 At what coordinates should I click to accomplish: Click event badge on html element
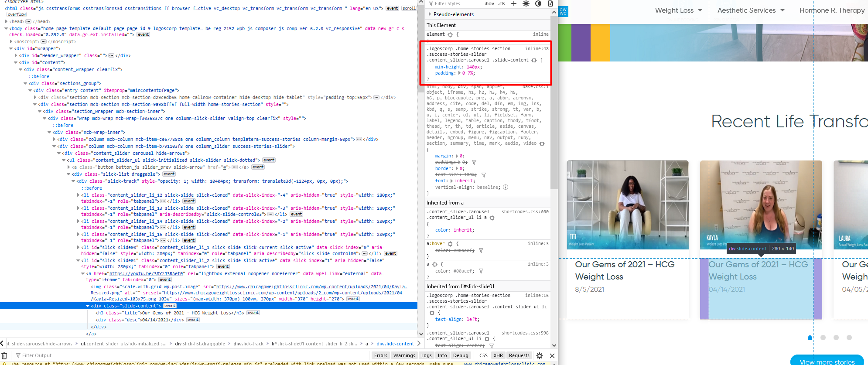[x=392, y=8]
